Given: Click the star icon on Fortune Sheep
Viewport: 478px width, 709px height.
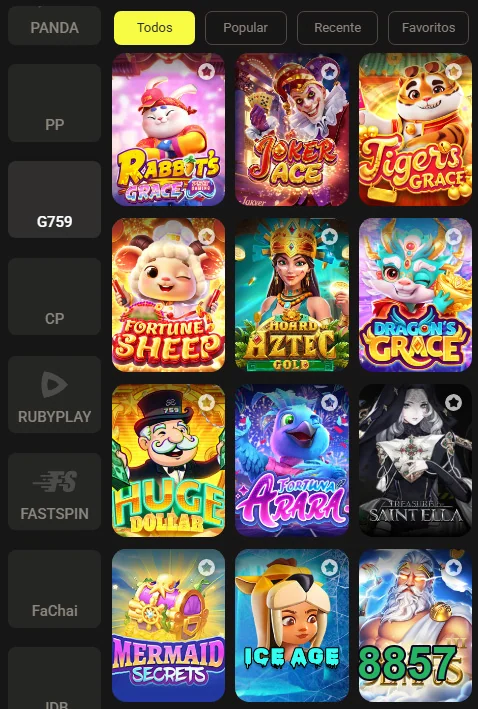Looking at the screenshot, I should (206, 236).
